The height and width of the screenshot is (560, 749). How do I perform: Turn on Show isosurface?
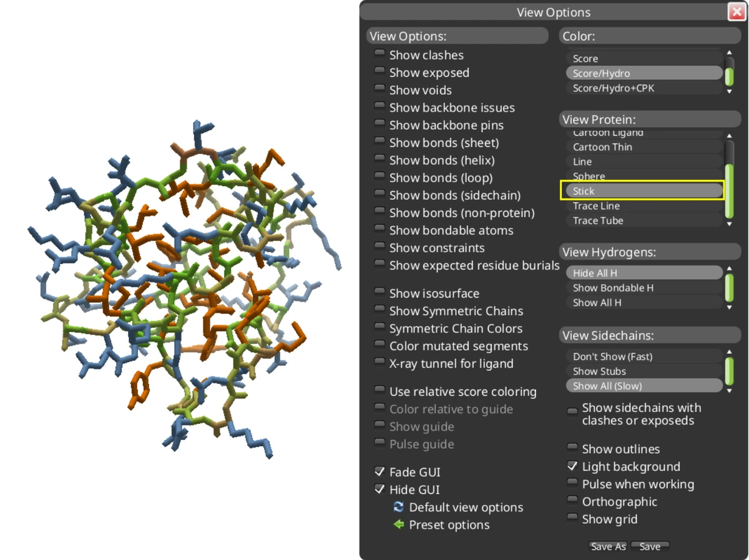(379, 291)
